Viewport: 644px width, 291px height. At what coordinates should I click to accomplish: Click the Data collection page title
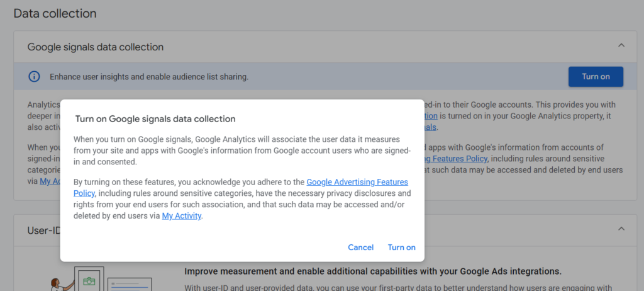tap(55, 14)
